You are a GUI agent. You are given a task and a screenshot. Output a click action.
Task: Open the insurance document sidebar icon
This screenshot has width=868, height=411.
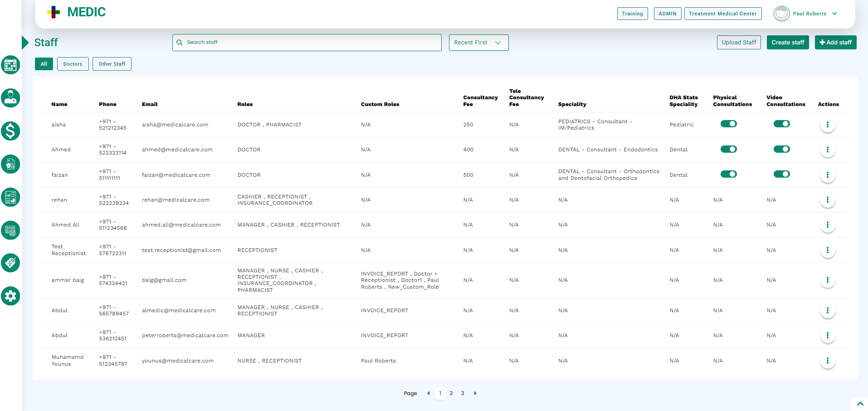pos(10,164)
